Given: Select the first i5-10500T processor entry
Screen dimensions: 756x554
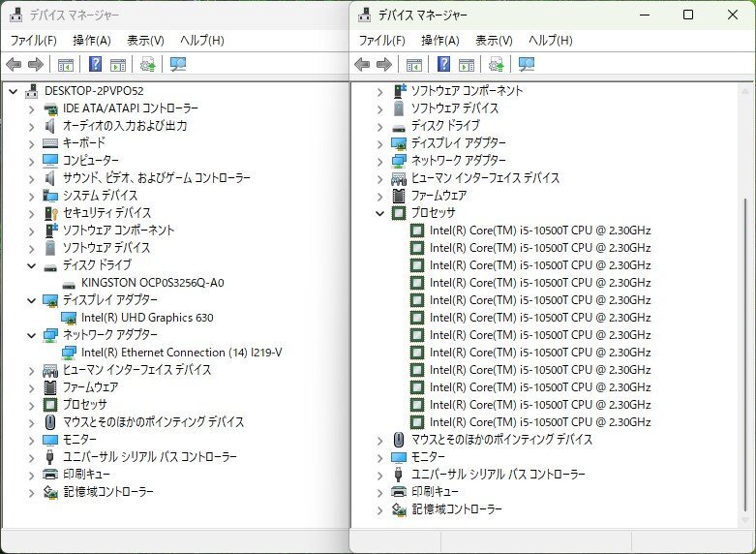Looking at the screenshot, I should tap(540, 231).
